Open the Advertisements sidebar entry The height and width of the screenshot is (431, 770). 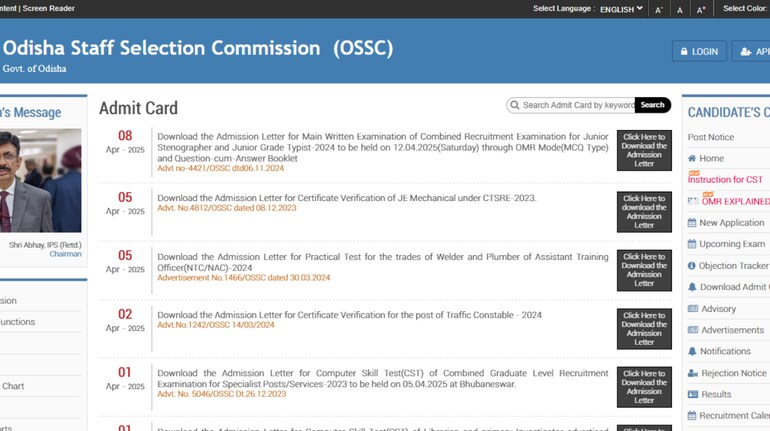(x=731, y=330)
